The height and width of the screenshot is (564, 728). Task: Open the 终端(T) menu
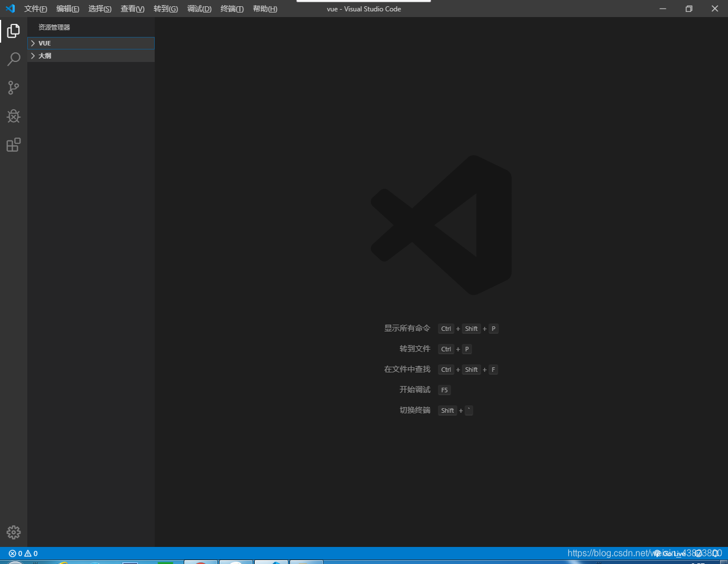(232, 9)
